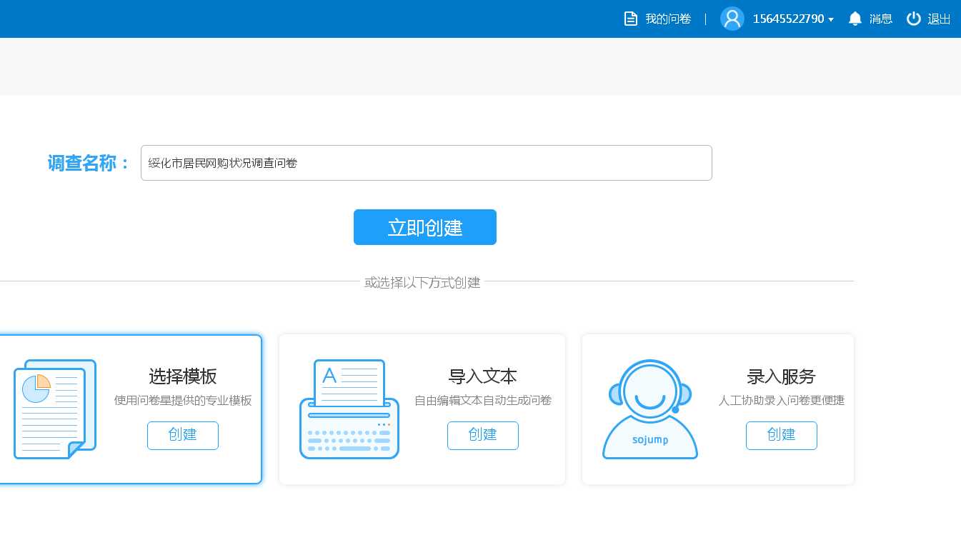Open 我的问卷 link in header
Image resolution: width=961 pixels, height=560 pixels.
click(668, 19)
